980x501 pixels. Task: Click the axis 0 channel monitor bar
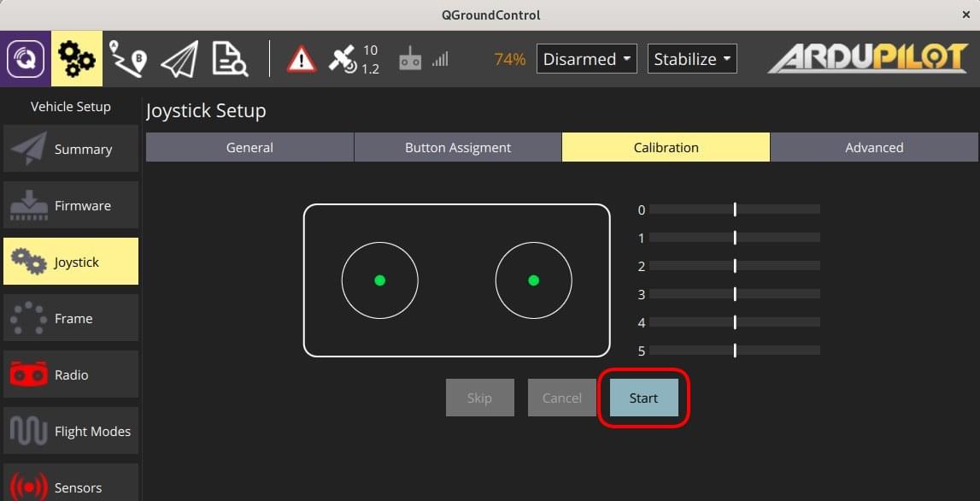pos(735,209)
